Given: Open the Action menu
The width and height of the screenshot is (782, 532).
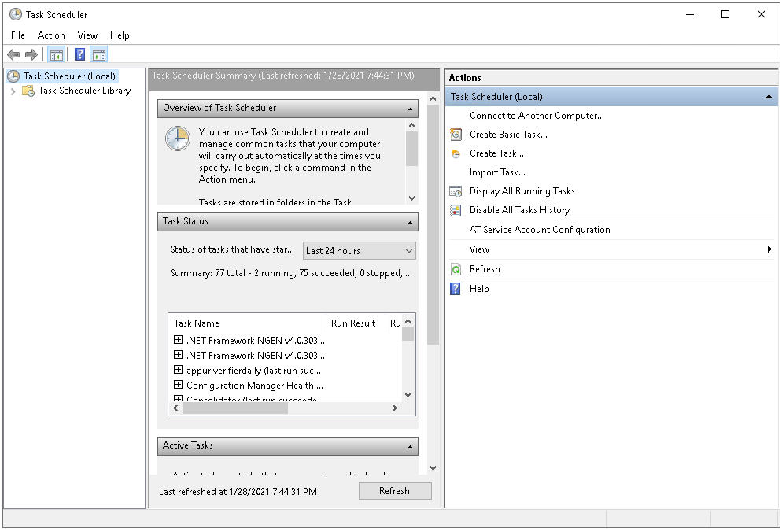Looking at the screenshot, I should [x=50, y=35].
